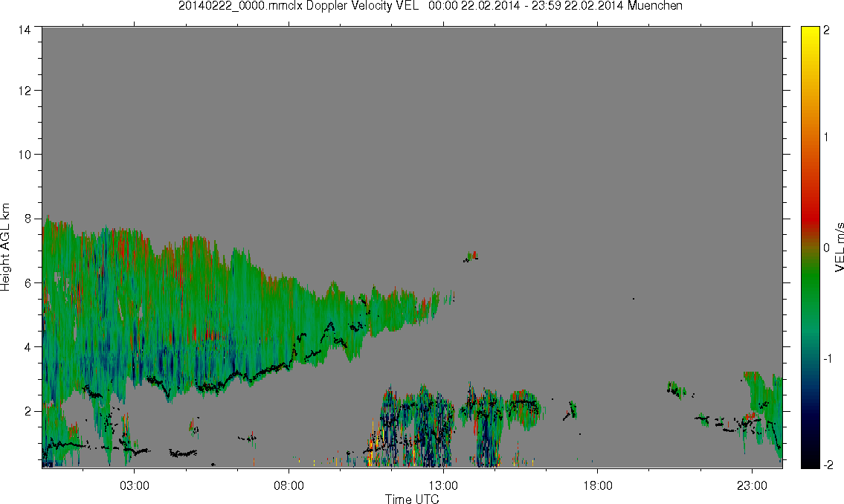Click the colorbar value 0
Image resolution: width=844 pixels, height=504 pixels.
pos(827,248)
